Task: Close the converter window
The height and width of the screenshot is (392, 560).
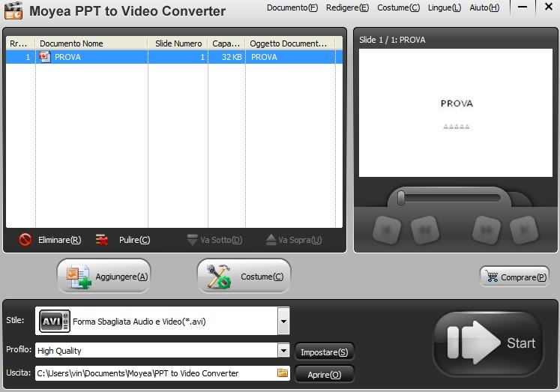Action: coord(549,7)
